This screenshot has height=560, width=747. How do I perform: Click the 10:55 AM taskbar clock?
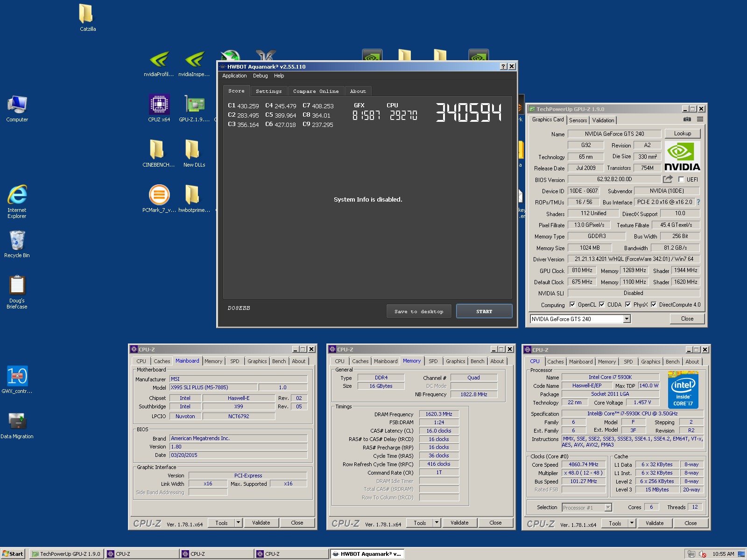tap(723, 554)
